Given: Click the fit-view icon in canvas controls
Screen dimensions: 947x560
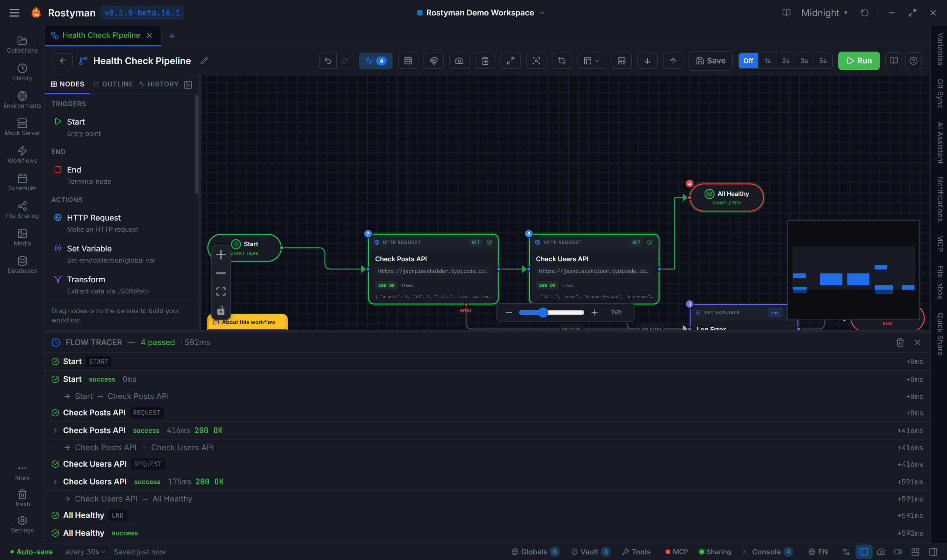Looking at the screenshot, I should (221, 291).
